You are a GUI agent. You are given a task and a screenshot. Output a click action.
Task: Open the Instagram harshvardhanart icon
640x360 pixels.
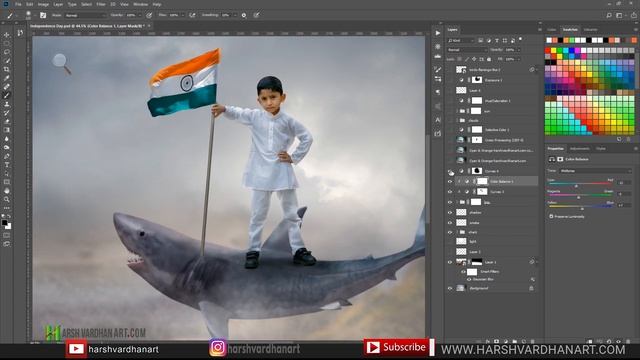pyautogui.click(x=218, y=348)
